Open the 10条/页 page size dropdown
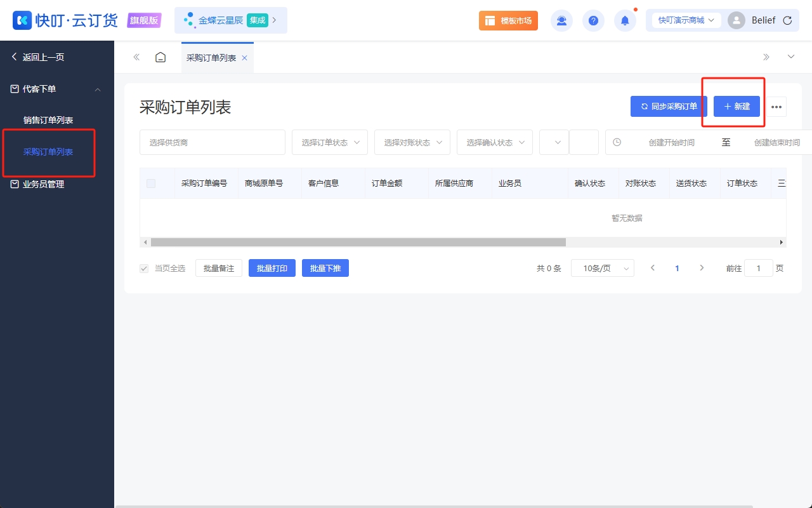This screenshot has height=508, width=812. (x=603, y=268)
